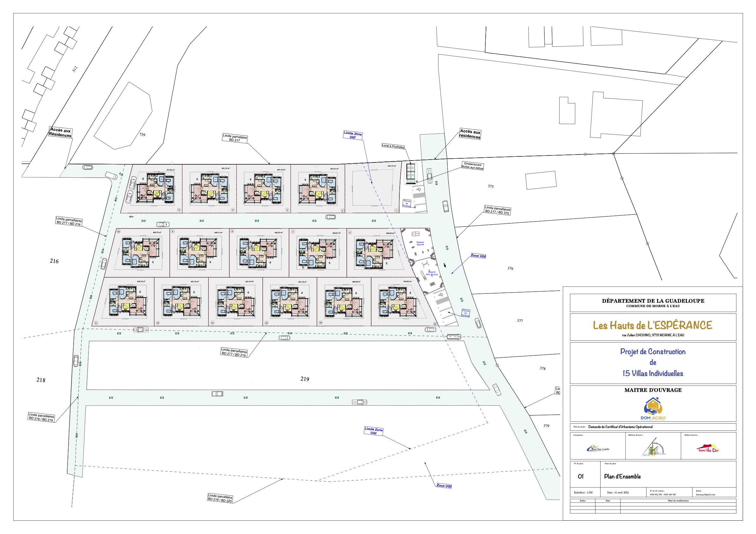
Task: Click parcel number 219
Action: [x=305, y=379]
